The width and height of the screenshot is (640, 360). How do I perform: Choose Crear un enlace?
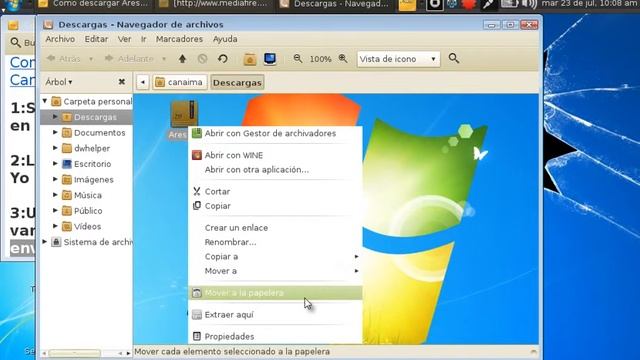click(x=275, y=228)
